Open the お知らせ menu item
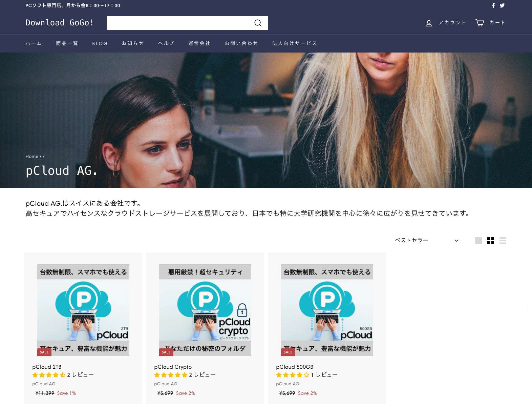The image size is (532, 408). pyautogui.click(x=133, y=43)
